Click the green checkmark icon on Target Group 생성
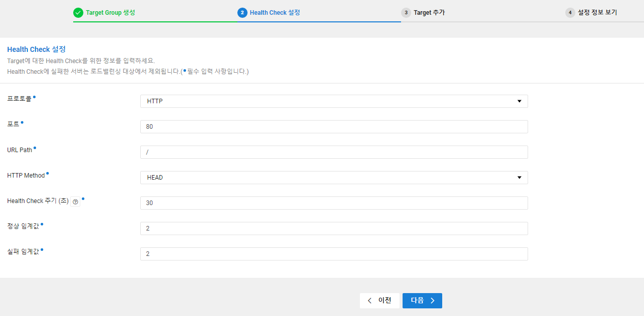The width and height of the screenshot is (644, 316). [78, 12]
